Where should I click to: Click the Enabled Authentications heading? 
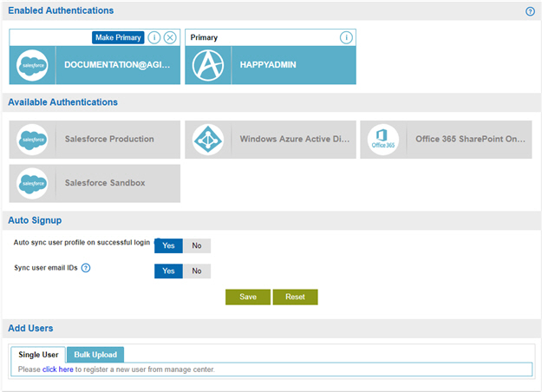(61, 10)
